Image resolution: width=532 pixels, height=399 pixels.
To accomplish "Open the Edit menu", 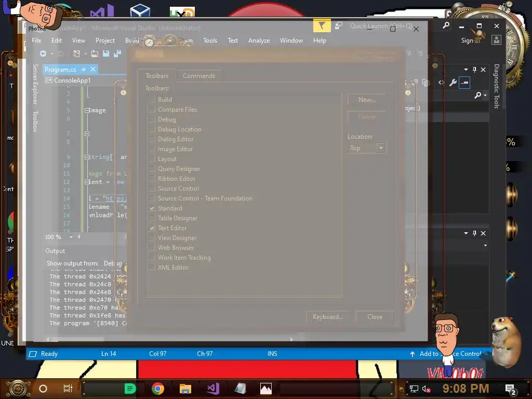I will click(x=56, y=41).
